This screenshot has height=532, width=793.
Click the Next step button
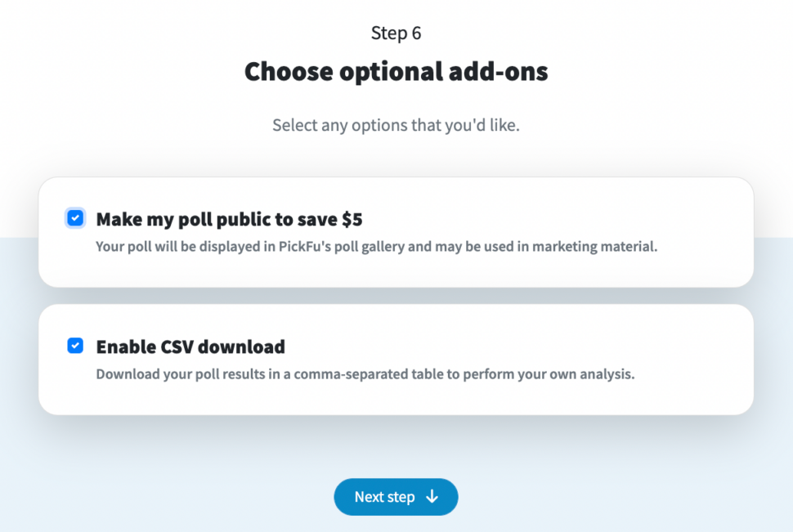396,497
